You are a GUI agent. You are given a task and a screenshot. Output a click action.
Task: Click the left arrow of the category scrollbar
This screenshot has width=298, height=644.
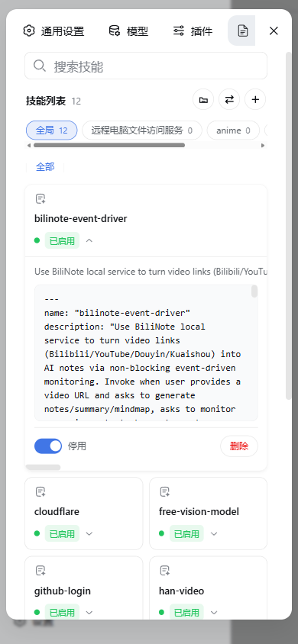tap(29, 145)
